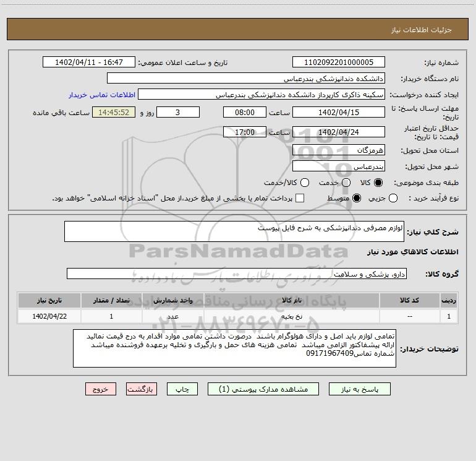The image size is (476, 461).
Task: Click the پاسخ به نیاز button
Action: click(x=360, y=389)
